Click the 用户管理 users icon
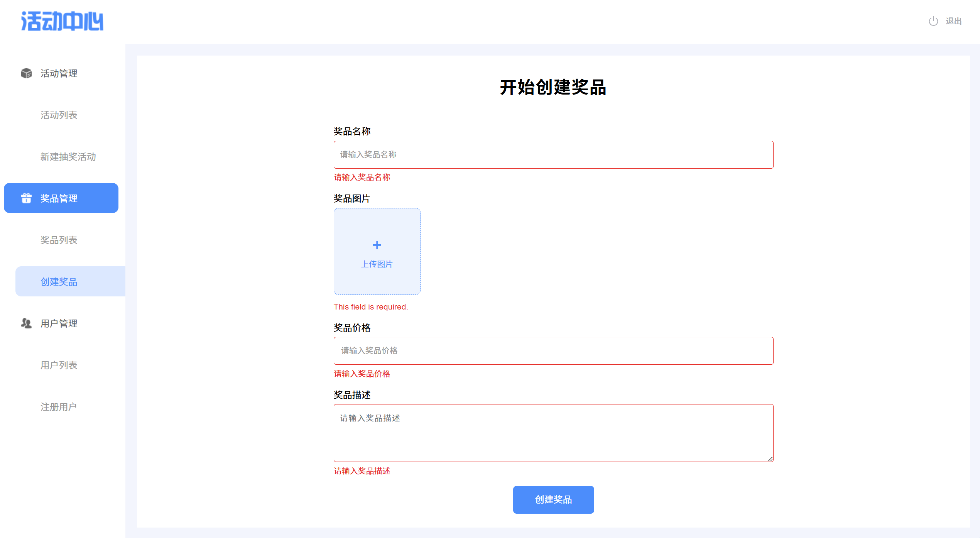This screenshot has width=980, height=538. point(26,323)
